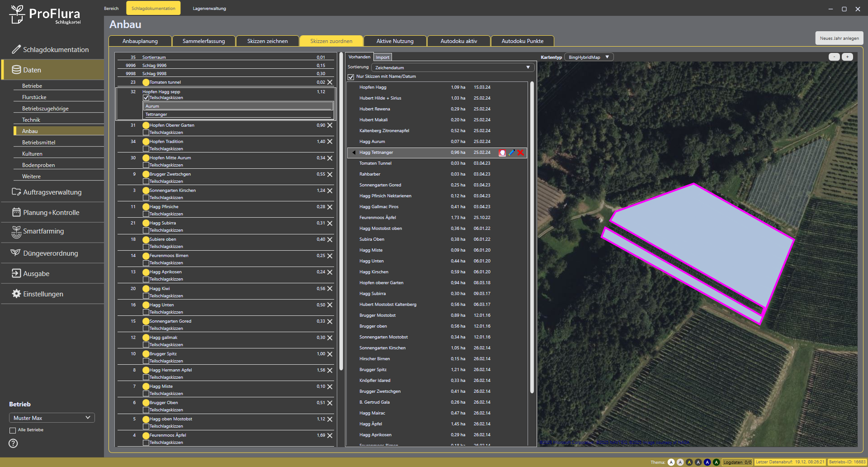
Task: Click the polygon sketch icon for Hagg Tettnanger
Action: (502, 153)
